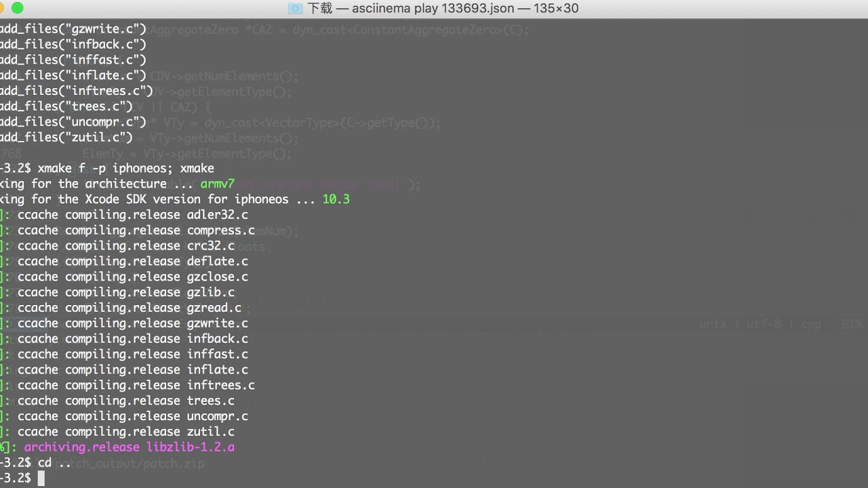
Task: Select the add_files("trees.c") line
Action: (66, 106)
